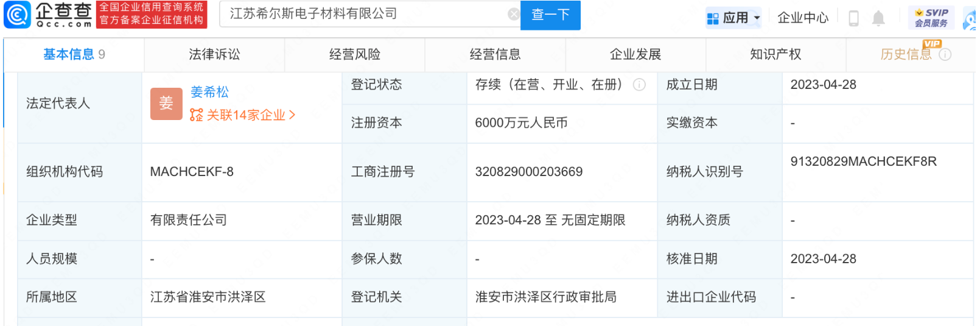Click the 登记机关 label cell
The width and height of the screenshot is (980, 326).
pyautogui.click(x=405, y=297)
